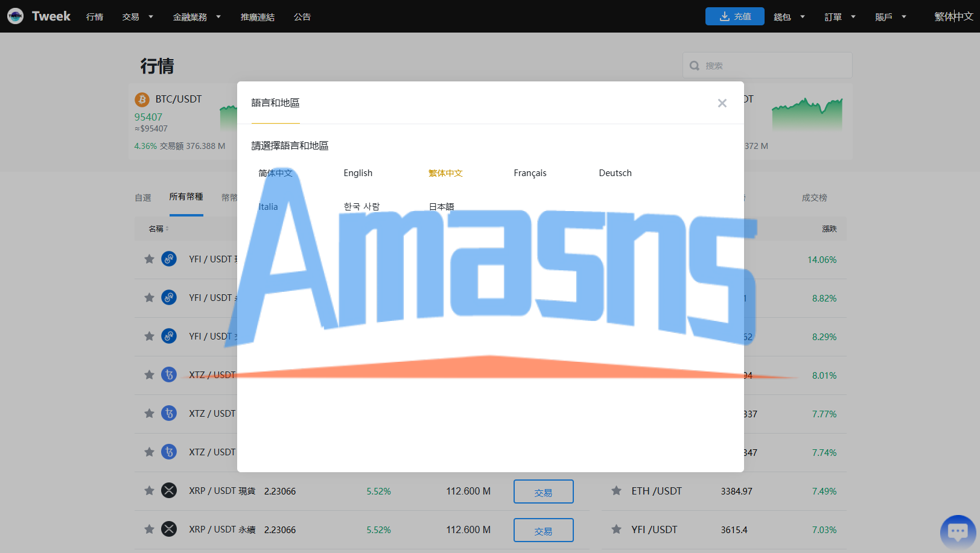980x553 pixels.
Task: Click the XRP coin icon in 現貨 row
Action: [x=169, y=490]
